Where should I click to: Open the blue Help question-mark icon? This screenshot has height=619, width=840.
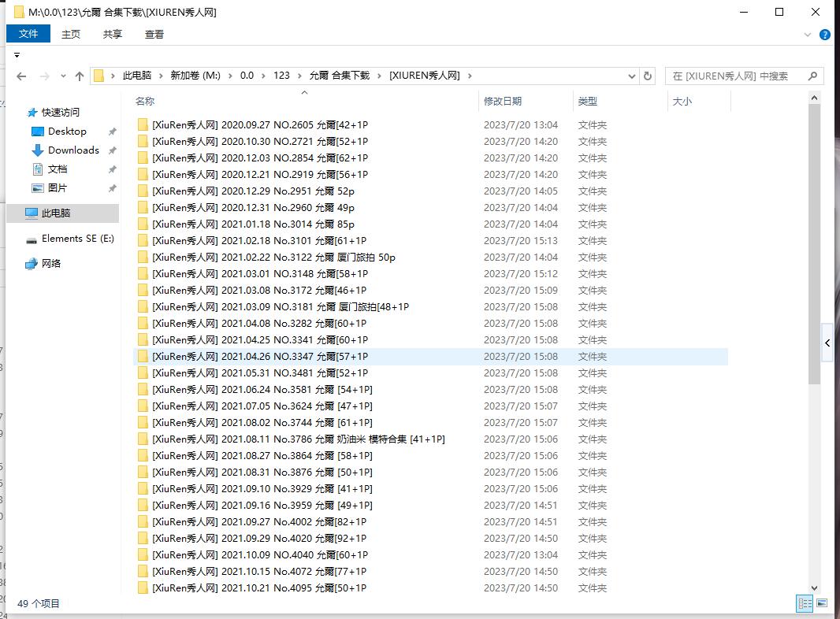pos(825,35)
